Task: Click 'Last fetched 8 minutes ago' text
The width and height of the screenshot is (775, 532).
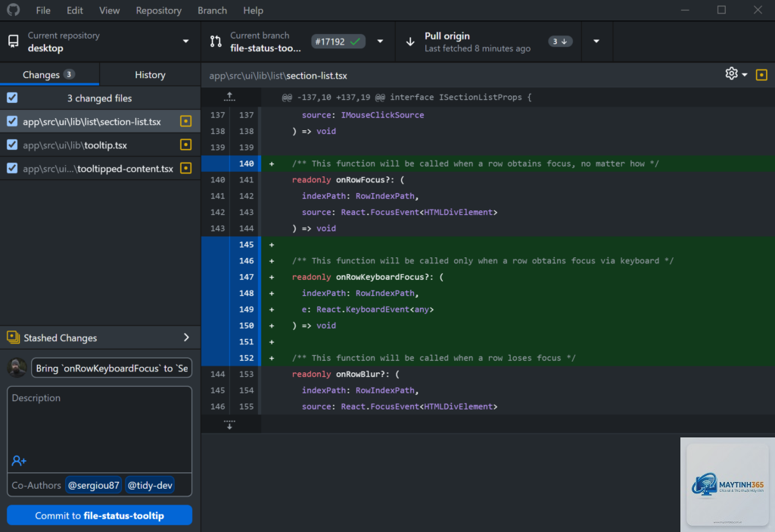Action: tap(478, 48)
